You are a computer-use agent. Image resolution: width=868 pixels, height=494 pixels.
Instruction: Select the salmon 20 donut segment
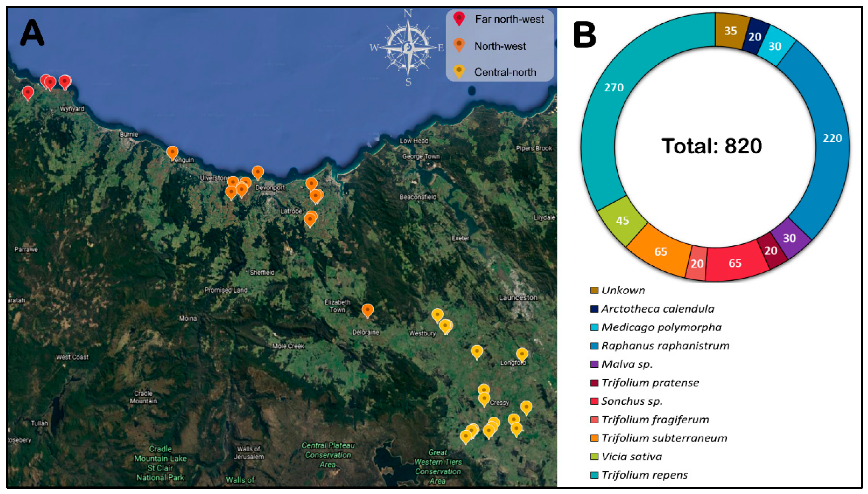coord(697,264)
